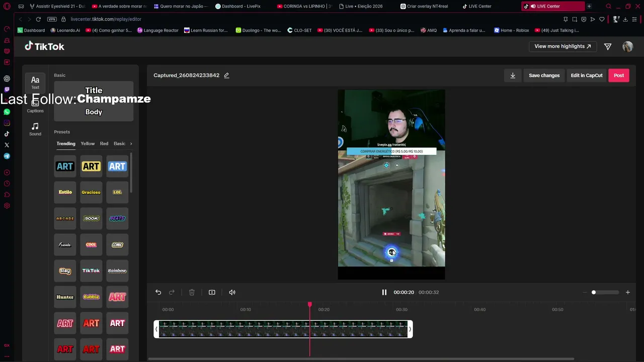Click the vertical video preview

[x=391, y=185]
